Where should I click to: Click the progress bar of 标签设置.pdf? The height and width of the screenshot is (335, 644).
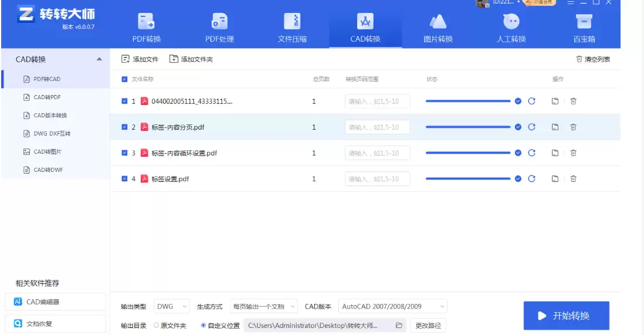468,179
